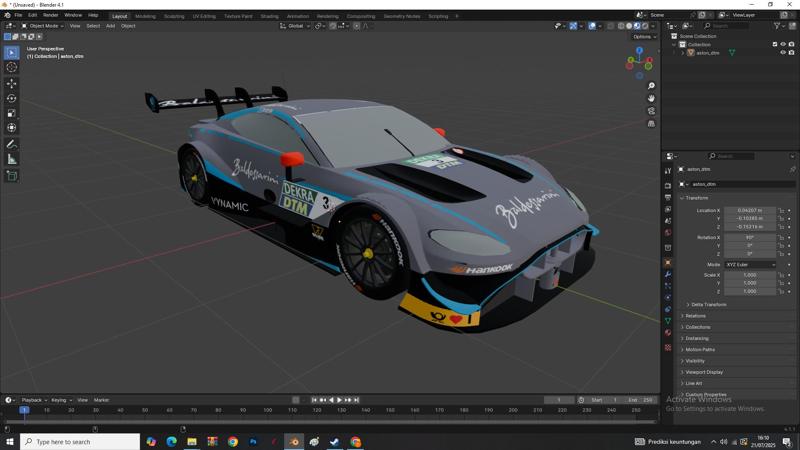Viewport: 800px width, 450px height.
Task: Open the File menu
Action: click(18, 15)
